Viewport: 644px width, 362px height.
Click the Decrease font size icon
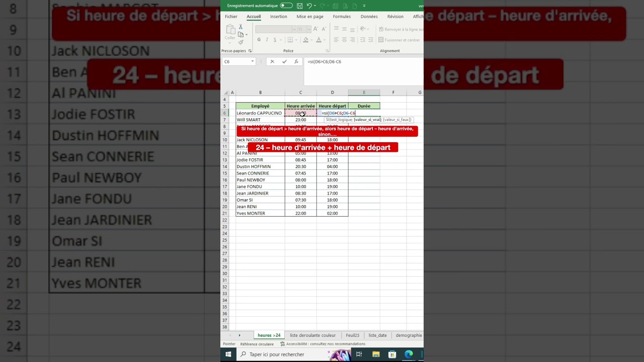pyautogui.click(x=323, y=29)
